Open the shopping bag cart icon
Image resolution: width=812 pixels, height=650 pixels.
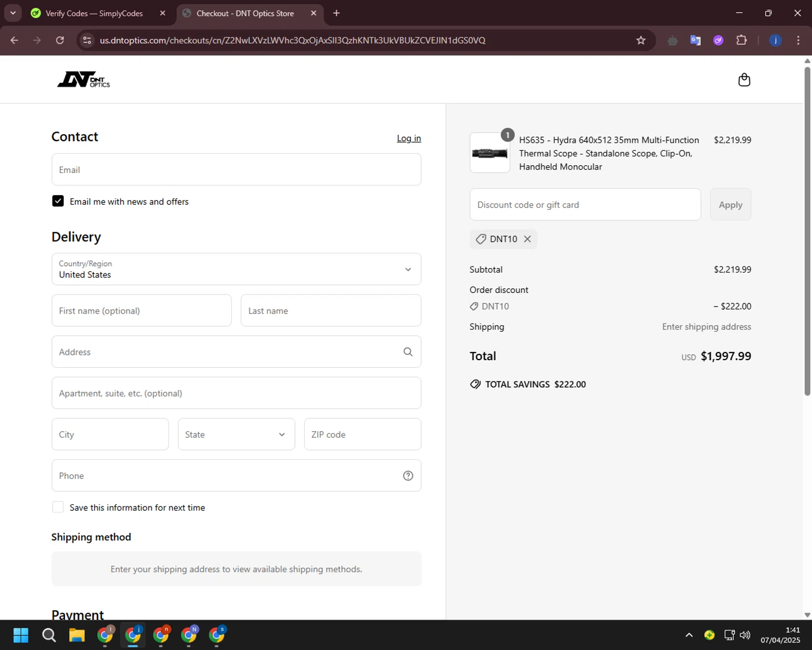pyautogui.click(x=744, y=80)
